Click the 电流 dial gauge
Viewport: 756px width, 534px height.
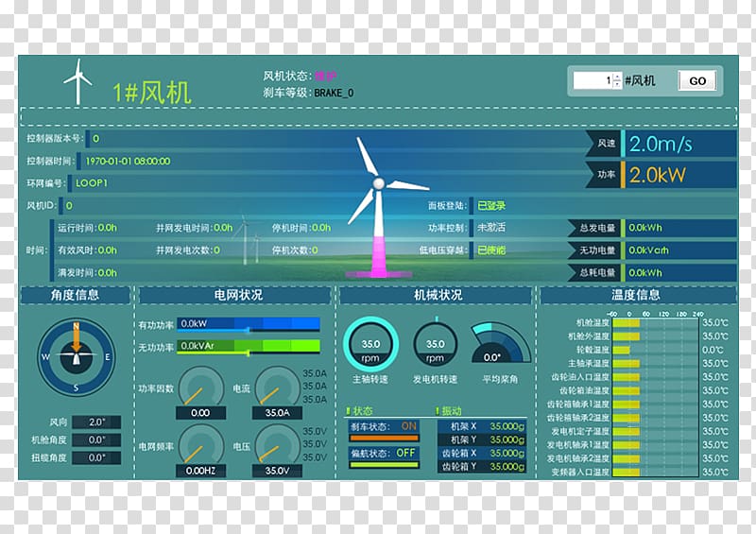277,386
